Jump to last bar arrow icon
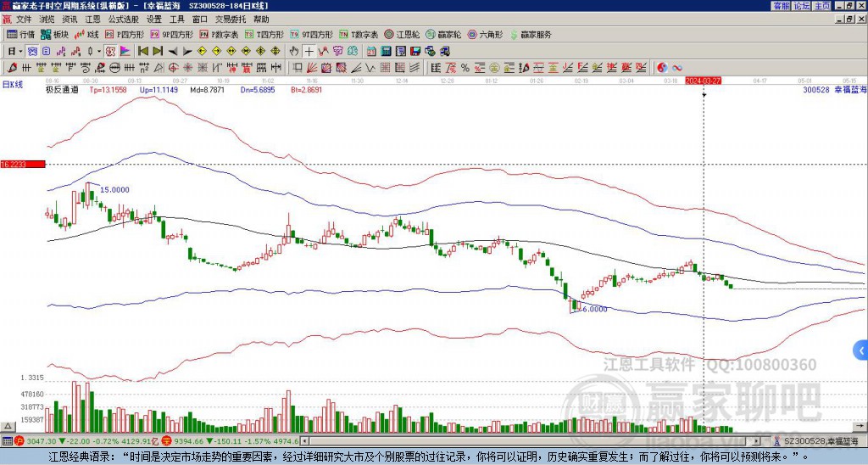868x465 pixels. tap(158, 51)
